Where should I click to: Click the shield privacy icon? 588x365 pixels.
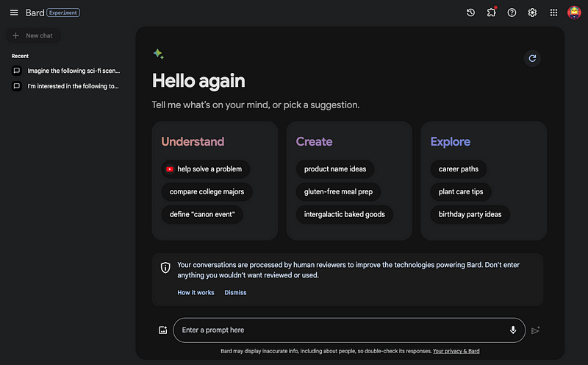[165, 267]
